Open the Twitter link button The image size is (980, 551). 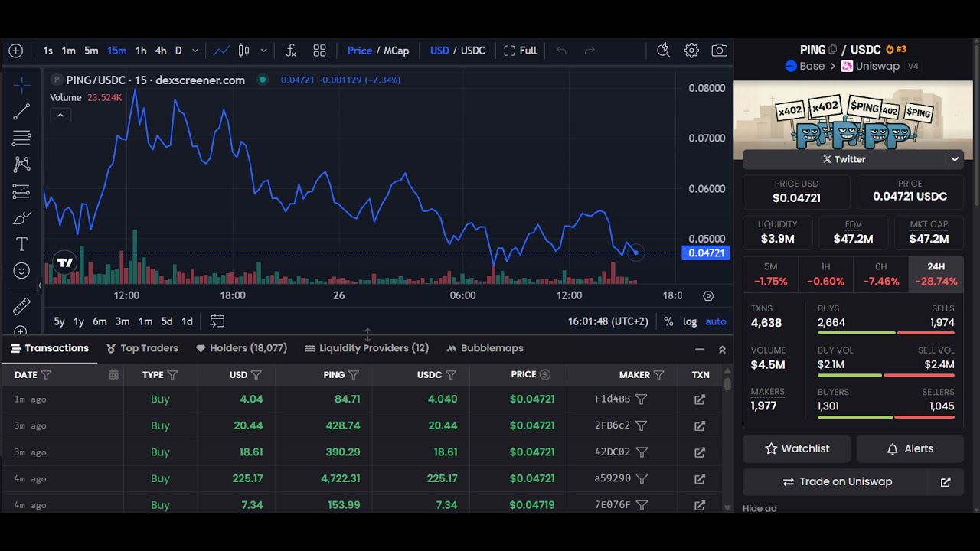[844, 159]
